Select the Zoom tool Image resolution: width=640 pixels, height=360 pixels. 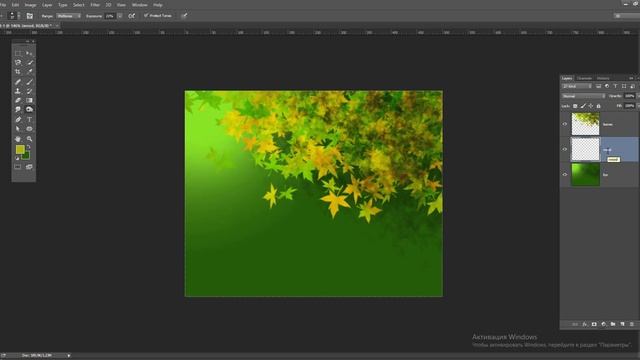click(x=29, y=139)
